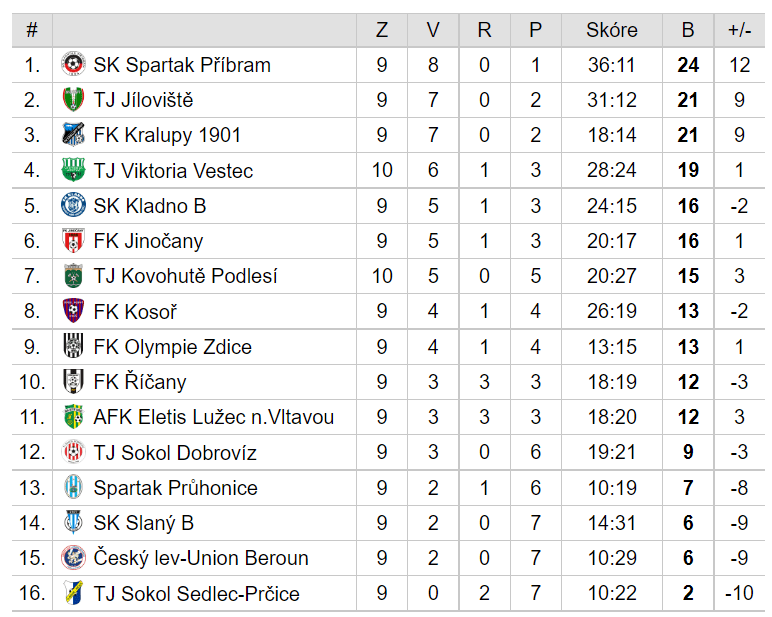
Task: Click the FK Kosoř shield logo
Action: (x=73, y=311)
